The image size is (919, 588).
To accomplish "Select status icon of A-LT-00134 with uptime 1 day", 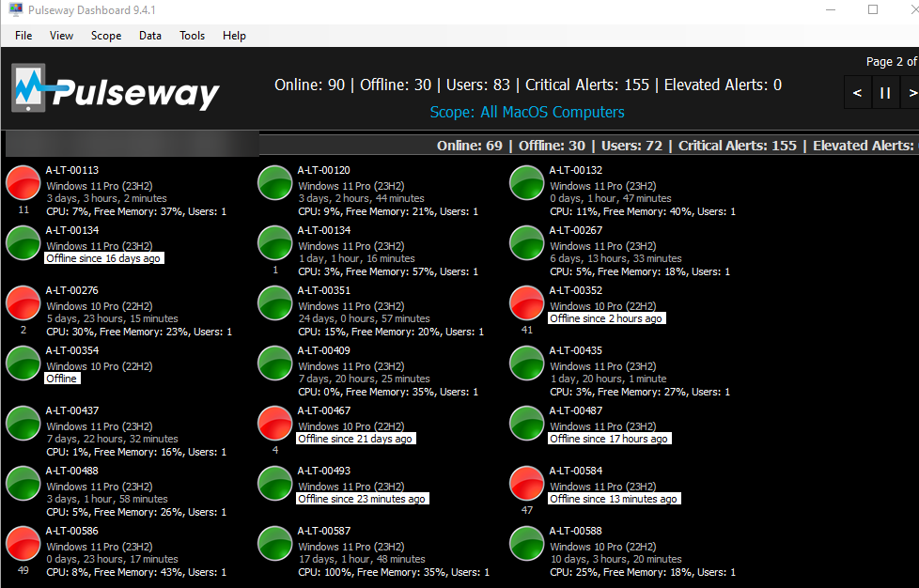I will pyautogui.click(x=275, y=242).
